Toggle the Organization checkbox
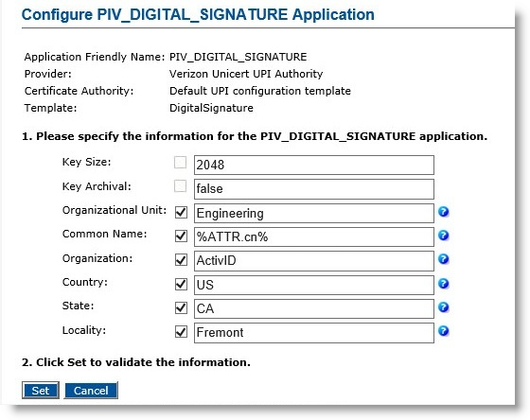 (x=181, y=260)
